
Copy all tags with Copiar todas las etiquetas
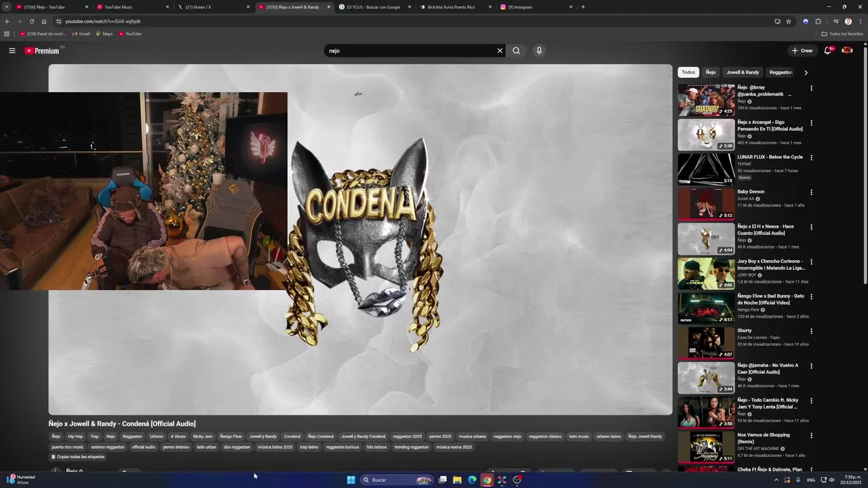pos(78,457)
